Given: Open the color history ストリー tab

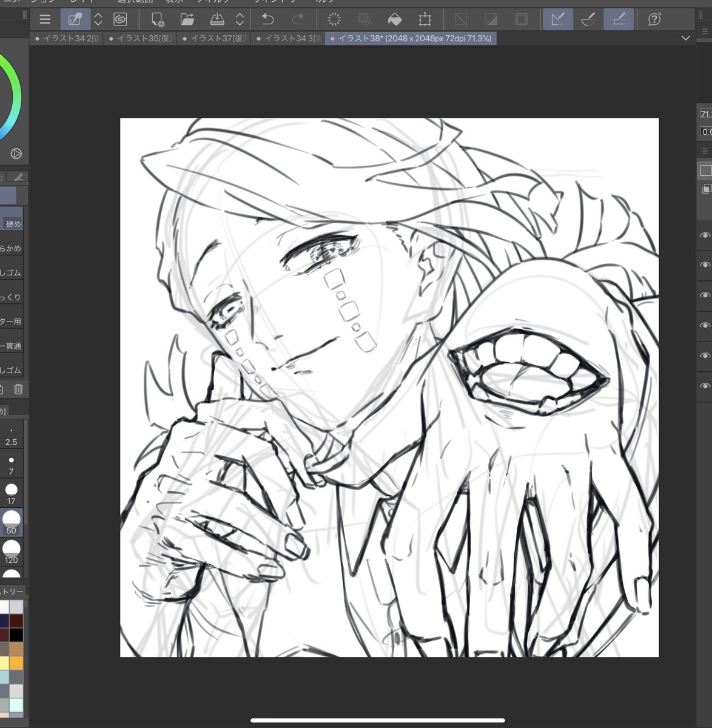Looking at the screenshot, I should pyautogui.click(x=12, y=591).
